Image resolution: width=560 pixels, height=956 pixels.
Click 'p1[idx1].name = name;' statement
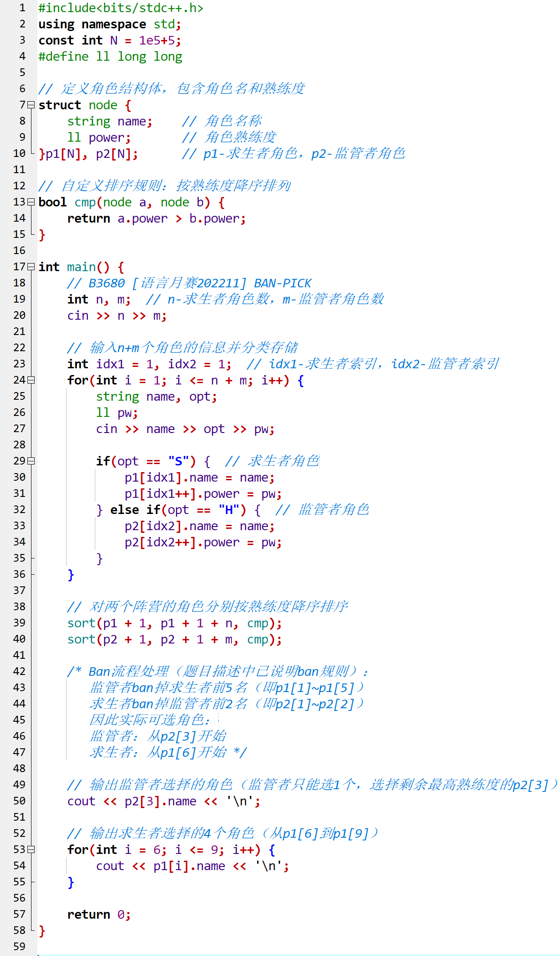click(200, 478)
